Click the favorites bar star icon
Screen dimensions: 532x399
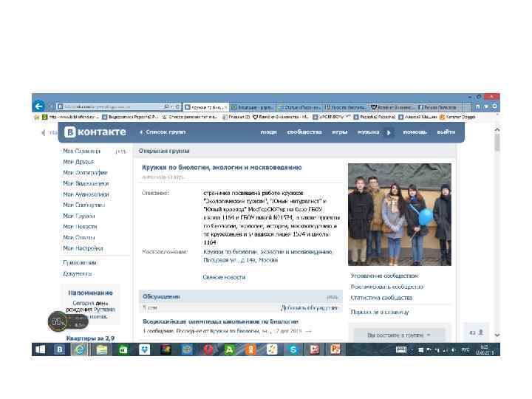(x=37, y=117)
